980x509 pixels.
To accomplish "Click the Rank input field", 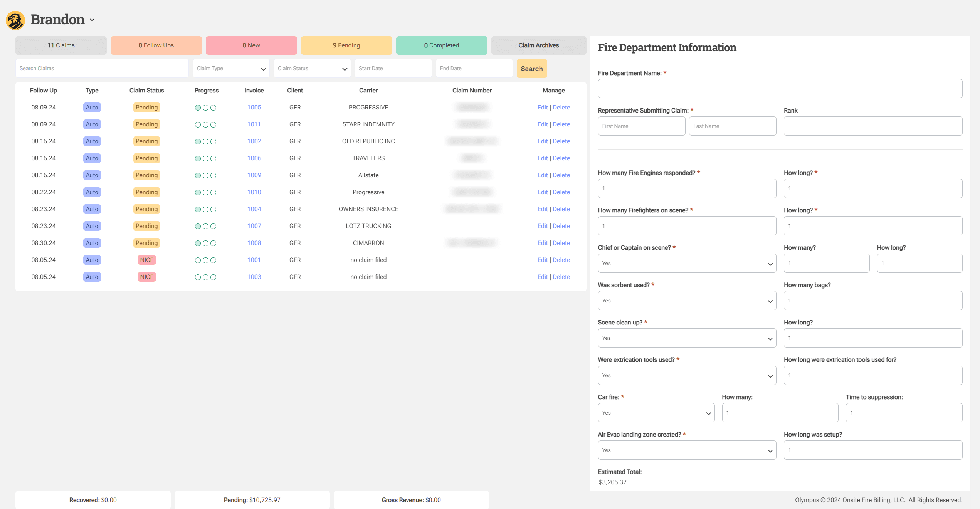I will [873, 126].
